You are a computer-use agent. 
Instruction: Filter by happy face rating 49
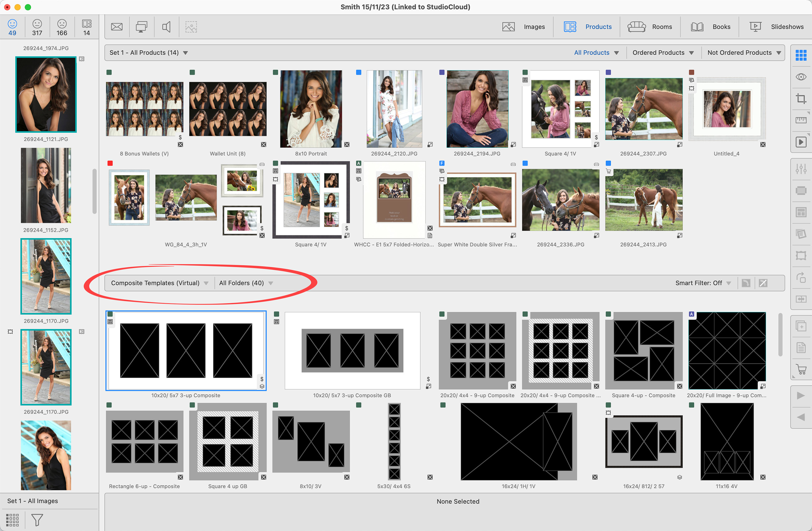(12, 27)
